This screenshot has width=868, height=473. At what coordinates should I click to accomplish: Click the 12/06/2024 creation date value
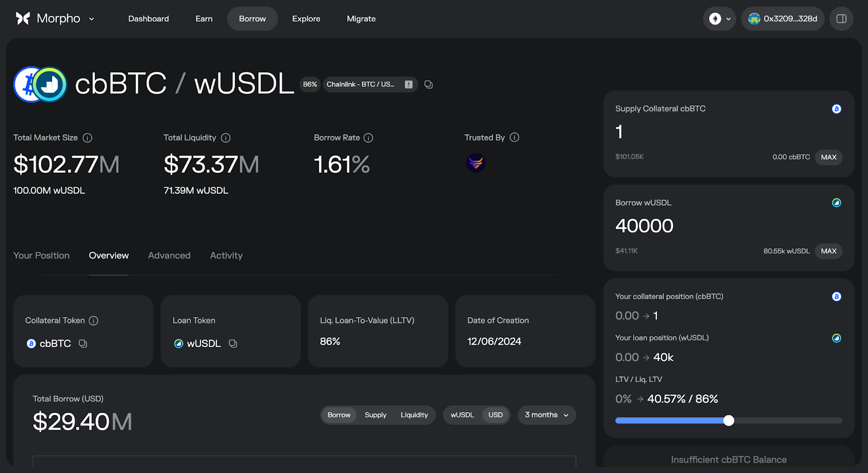[x=494, y=341]
